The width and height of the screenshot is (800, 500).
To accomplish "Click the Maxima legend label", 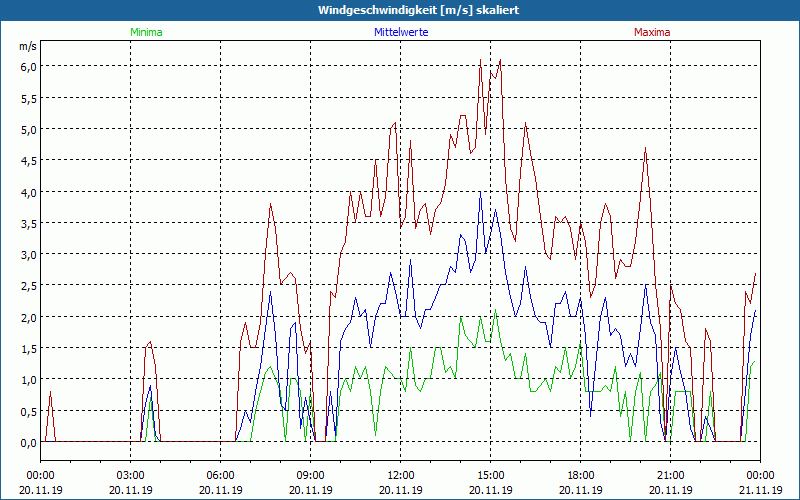I will tap(651, 32).
